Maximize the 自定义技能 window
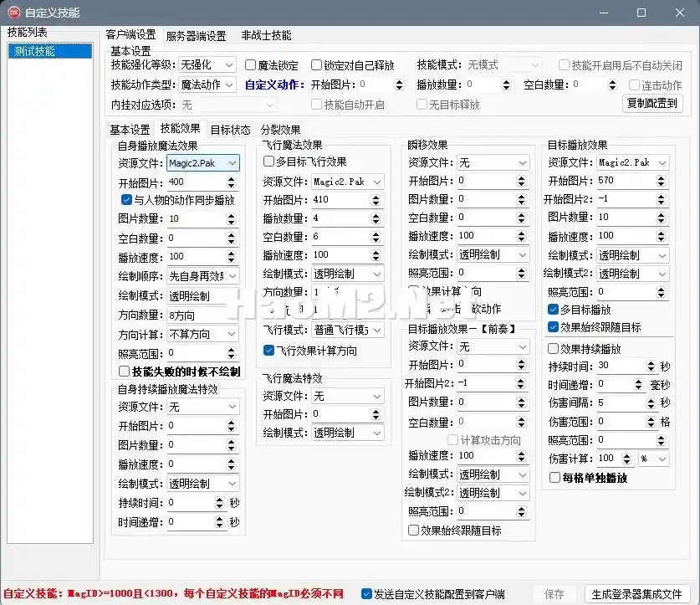The image size is (700, 605). point(641,13)
